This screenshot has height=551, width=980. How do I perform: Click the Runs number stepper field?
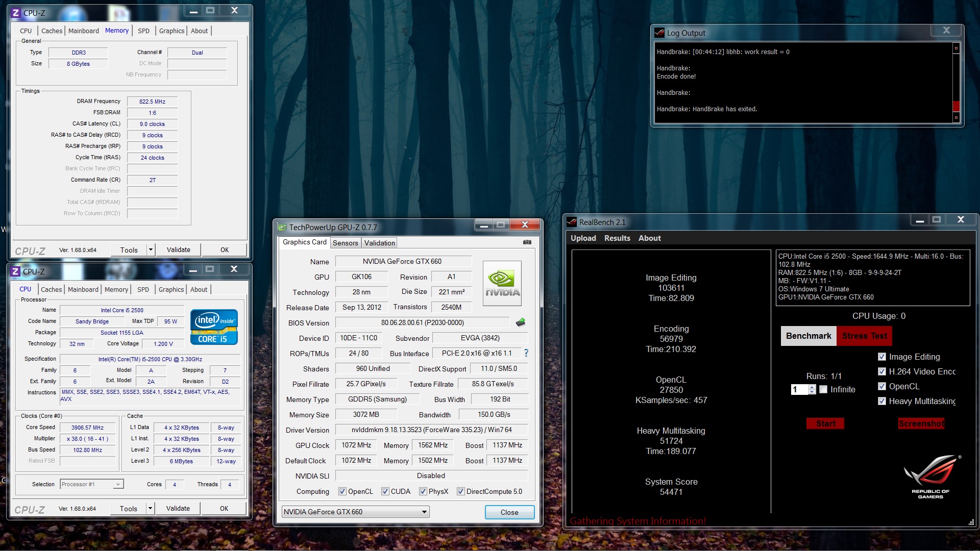tap(799, 389)
